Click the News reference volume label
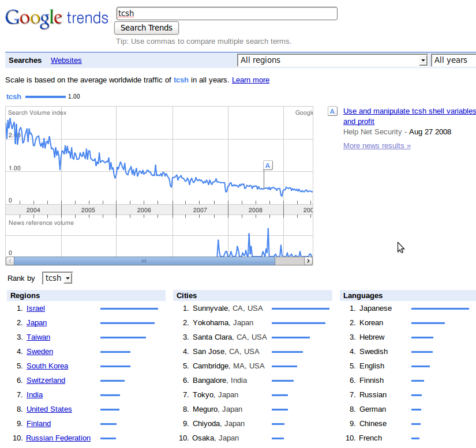This screenshot has height=448, width=476. (41, 223)
